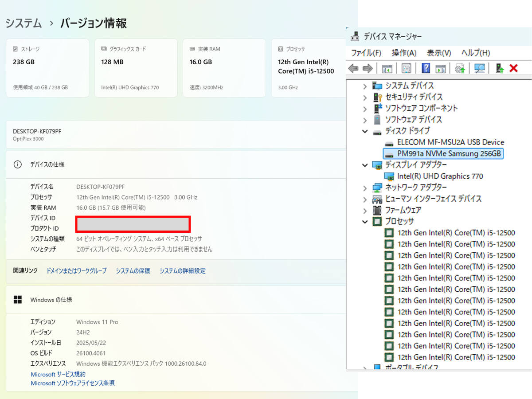Viewport: 532px width, 399px height.
Task: Click the Intel UHD Graphics 770 adapter icon
Action: click(389, 176)
